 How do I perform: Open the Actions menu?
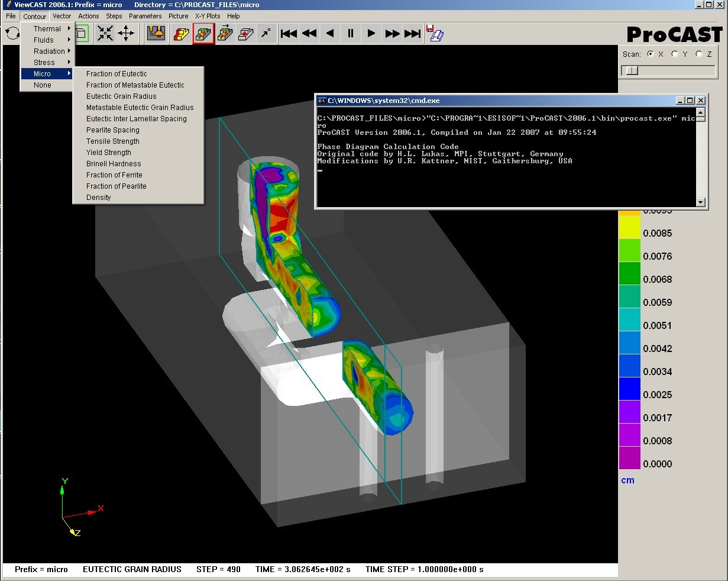[x=89, y=16]
